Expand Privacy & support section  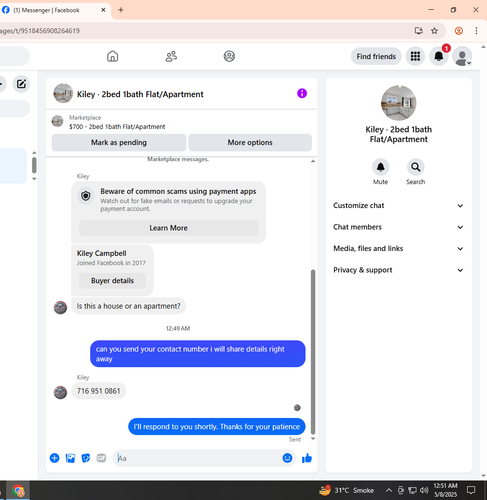tap(398, 270)
